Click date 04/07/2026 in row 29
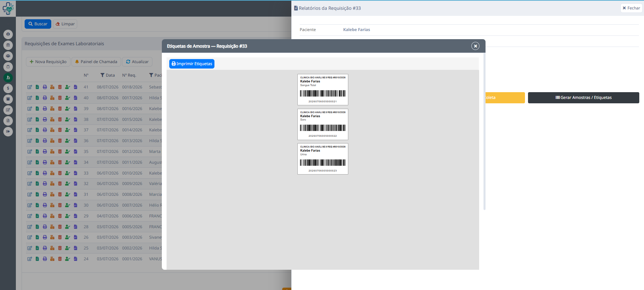644x290 pixels. 108,216
